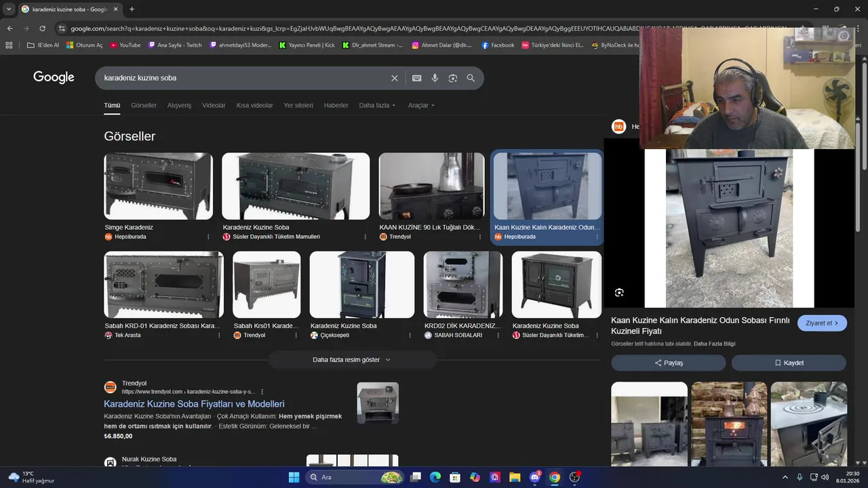The width and height of the screenshot is (868, 488).
Task: Search inside image with the lens icon on preview
Action: click(x=619, y=293)
